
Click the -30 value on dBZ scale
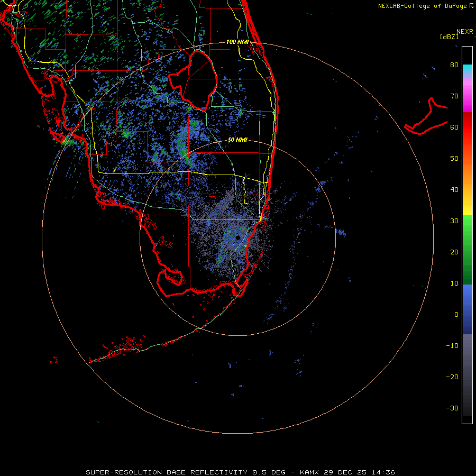coord(452,408)
